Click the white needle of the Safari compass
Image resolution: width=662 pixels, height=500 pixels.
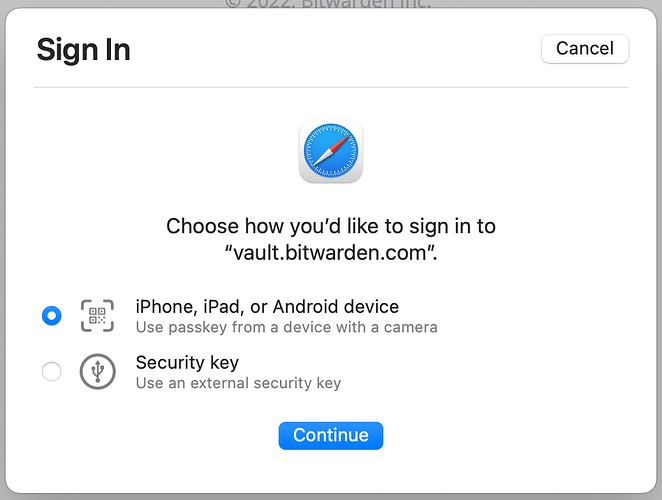[321, 159]
